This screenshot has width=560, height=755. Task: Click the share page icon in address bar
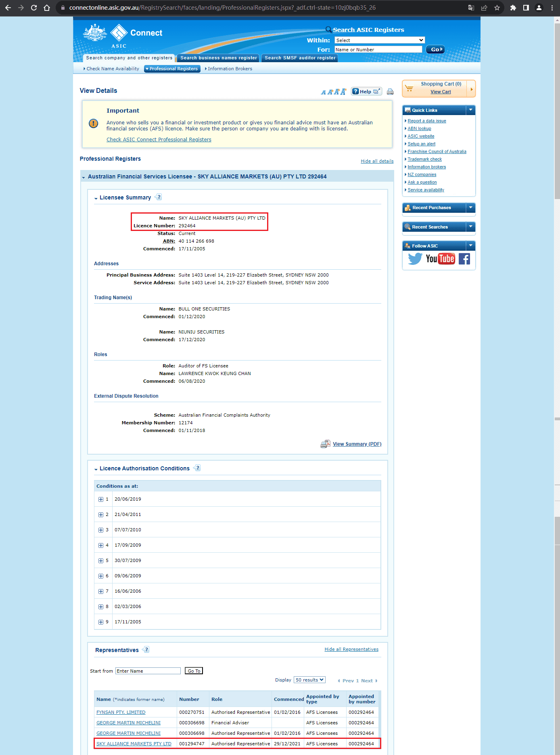pyautogui.click(x=484, y=8)
